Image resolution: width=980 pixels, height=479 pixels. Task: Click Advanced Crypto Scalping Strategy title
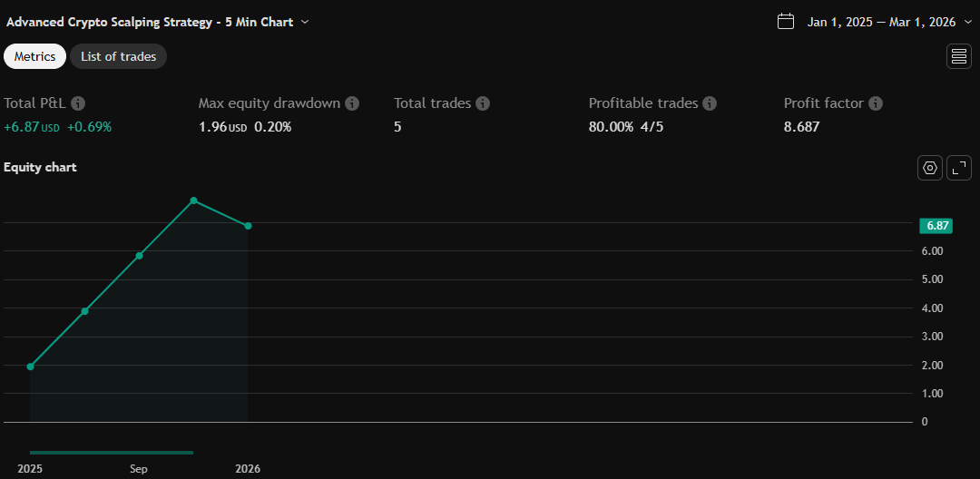point(150,22)
